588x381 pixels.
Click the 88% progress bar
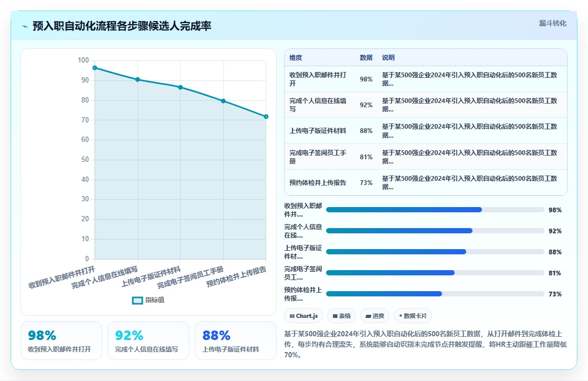coord(435,252)
